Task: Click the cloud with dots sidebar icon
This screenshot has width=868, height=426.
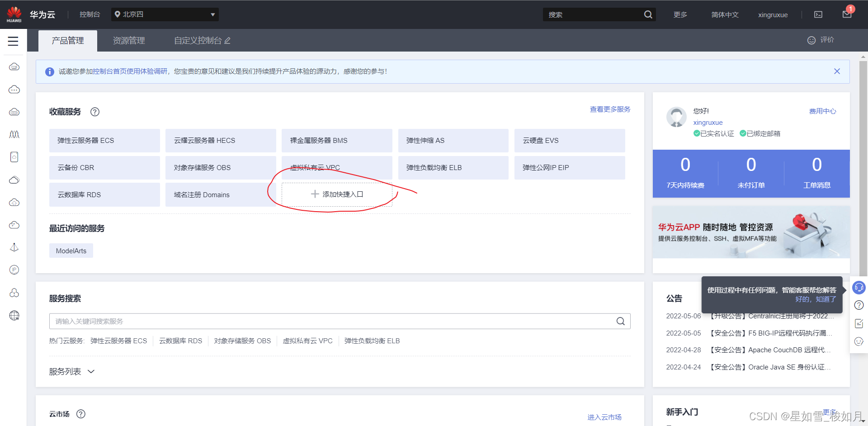Action: click(x=14, y=90)
